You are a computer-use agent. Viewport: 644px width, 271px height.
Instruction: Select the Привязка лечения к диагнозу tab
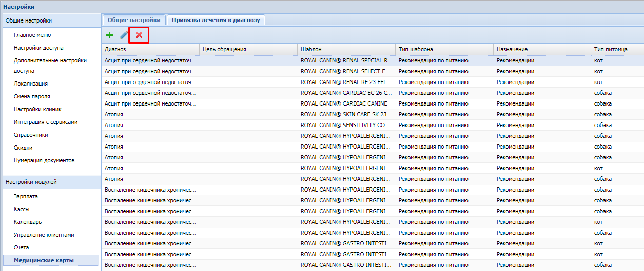pos(216,20)
